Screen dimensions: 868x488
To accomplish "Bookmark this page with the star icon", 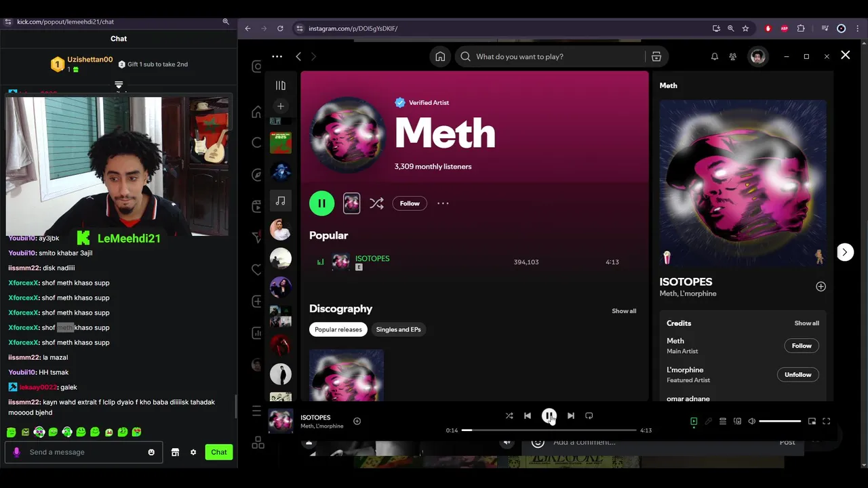I will click(x=745, y=28).
